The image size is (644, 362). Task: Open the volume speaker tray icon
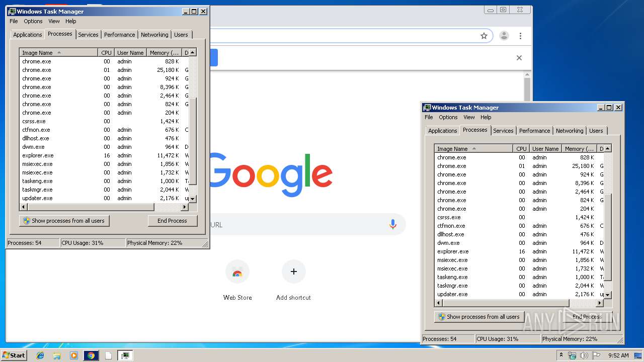tap(584, 355)
